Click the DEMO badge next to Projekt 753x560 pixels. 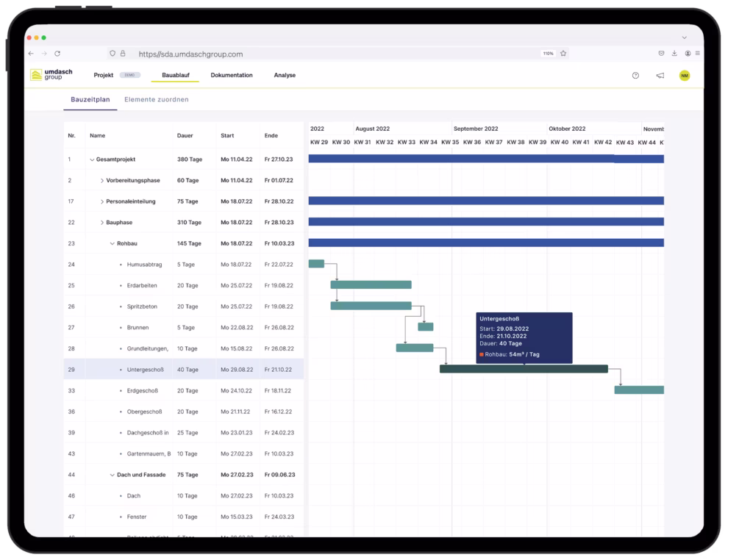[x=129, y=76]
